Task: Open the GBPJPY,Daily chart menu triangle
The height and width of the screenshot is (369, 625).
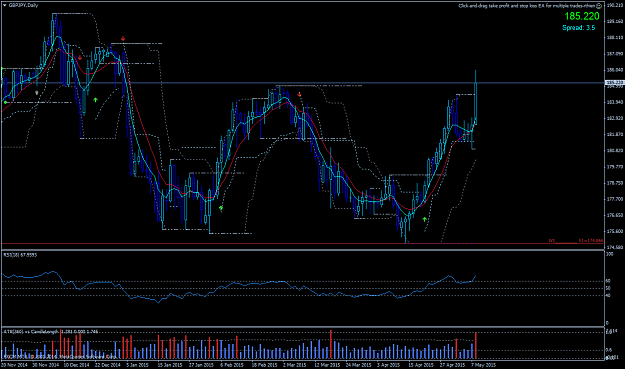Action: [x=4, y=6]
